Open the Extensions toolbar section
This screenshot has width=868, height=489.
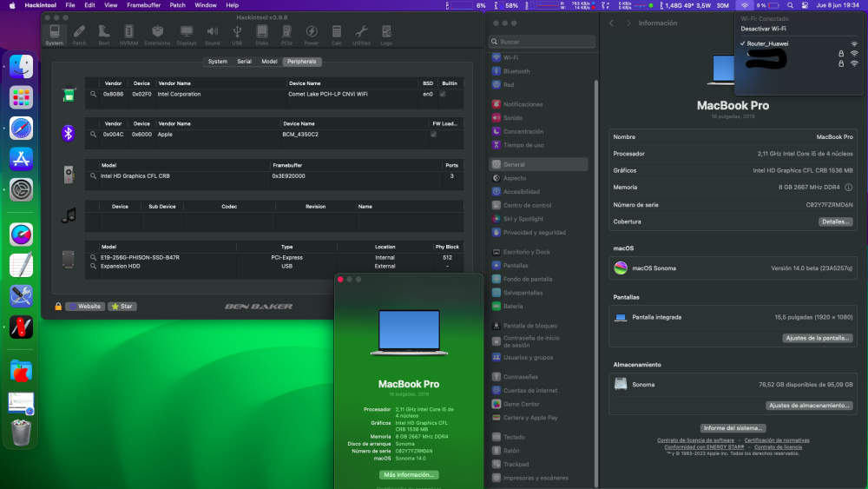(x=157, y=35)
